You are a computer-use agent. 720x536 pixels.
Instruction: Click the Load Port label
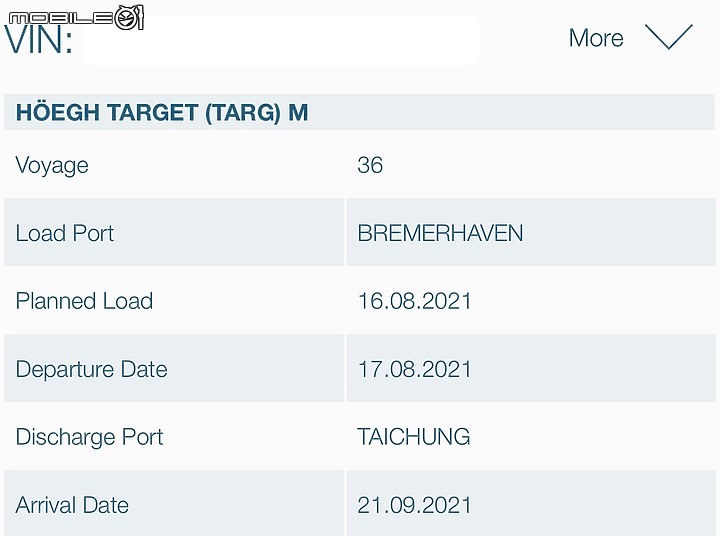pyautogui.click(x=65, y=233)
